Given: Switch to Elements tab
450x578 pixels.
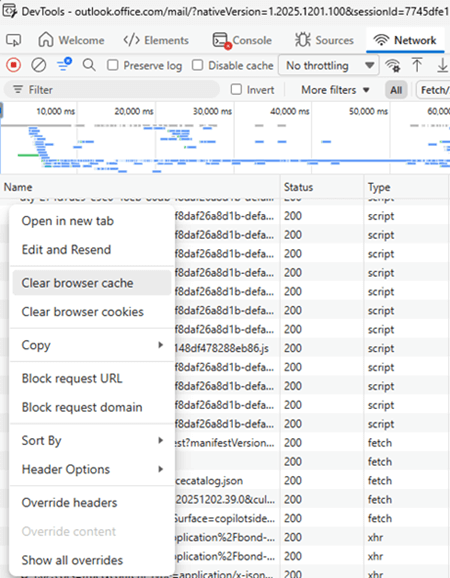Looking at the screenshot, I should [156, 40].
